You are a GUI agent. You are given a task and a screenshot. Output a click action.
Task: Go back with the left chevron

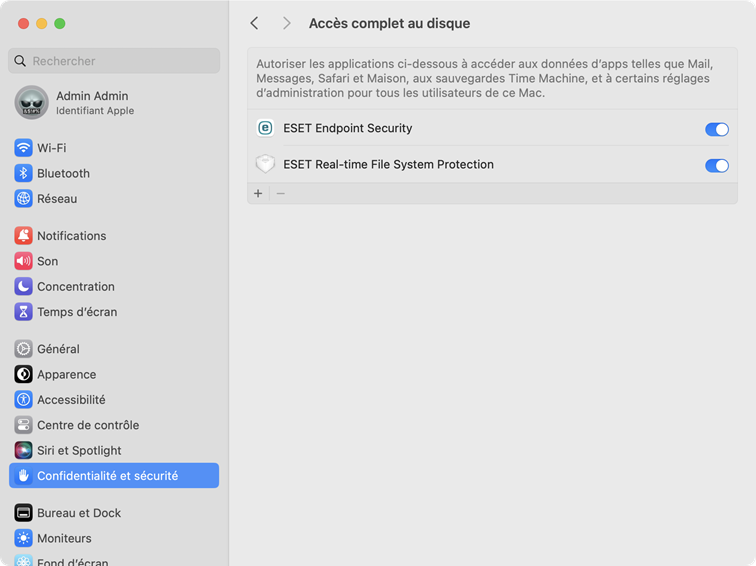pyautogui.click(x=255, y=23)
